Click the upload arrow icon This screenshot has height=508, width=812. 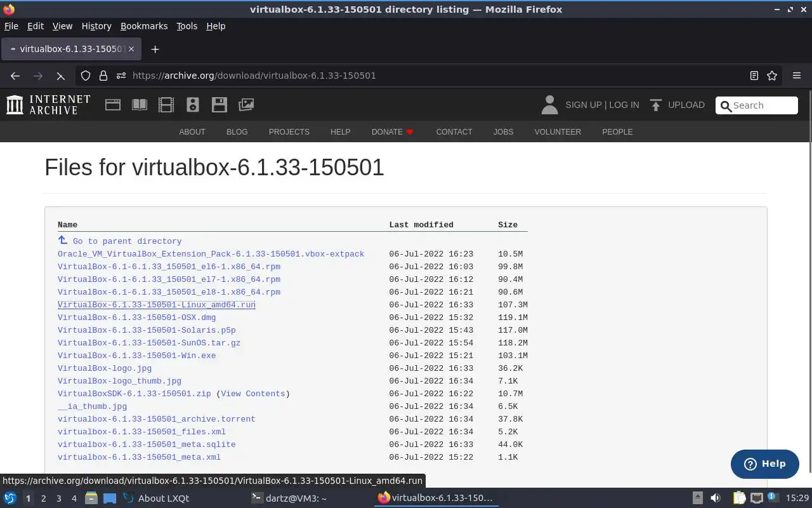click(x=656, y=105)
